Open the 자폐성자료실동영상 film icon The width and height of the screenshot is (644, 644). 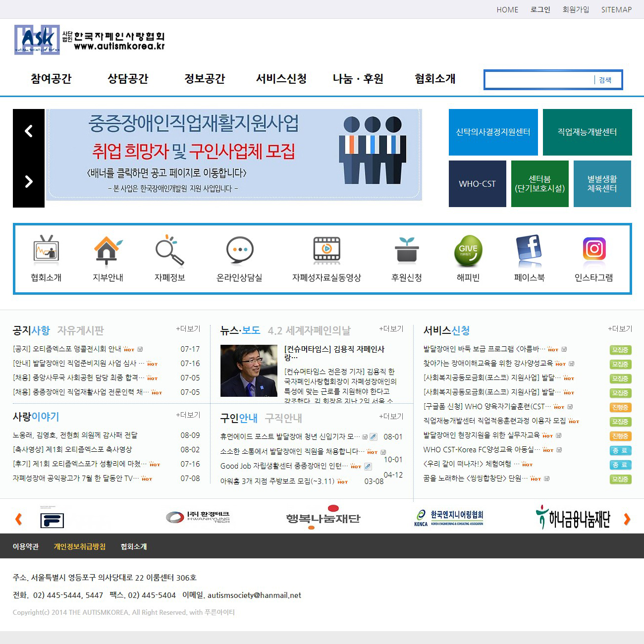pos(326,250)
